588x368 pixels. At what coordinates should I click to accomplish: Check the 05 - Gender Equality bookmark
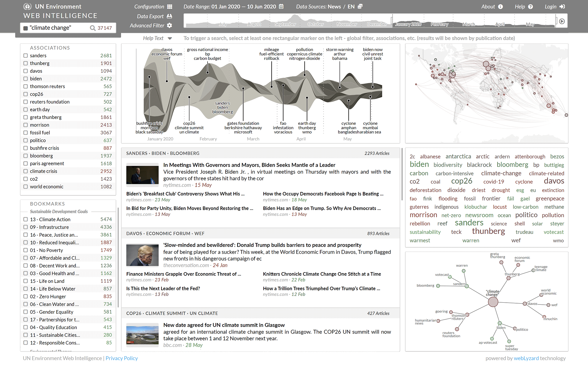click(26, 312)
